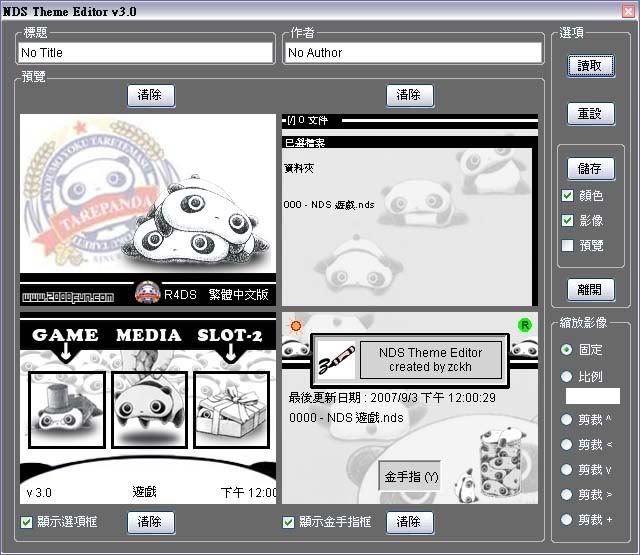This screenshot has height=555, width=640.
Task: Select the 比例 (ratio) scaling radio button
Action: 567,376
